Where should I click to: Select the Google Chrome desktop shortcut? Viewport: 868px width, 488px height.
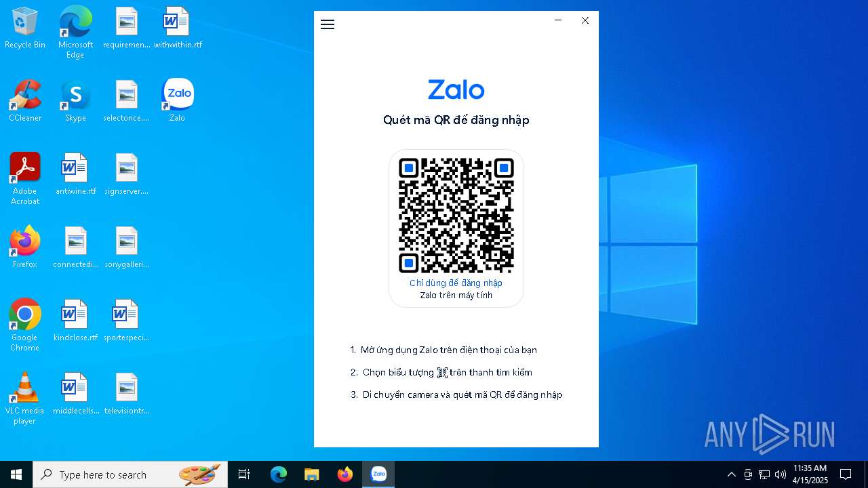coord(25,325)
